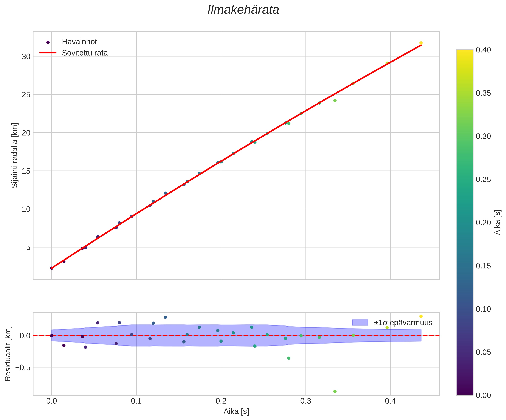This screenshot has width=506, height=420.
Task: Click the −0.5 residual tick label
Action: 23,367
